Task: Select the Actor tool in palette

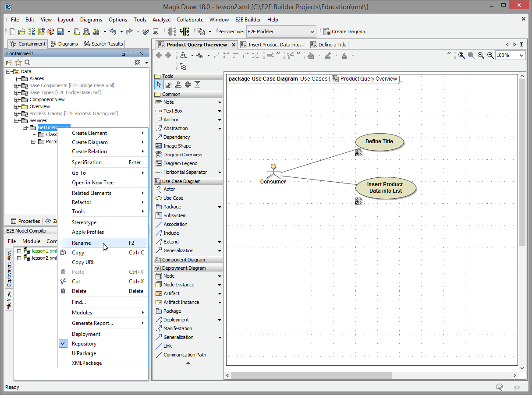Action: [x=169, y=189]
